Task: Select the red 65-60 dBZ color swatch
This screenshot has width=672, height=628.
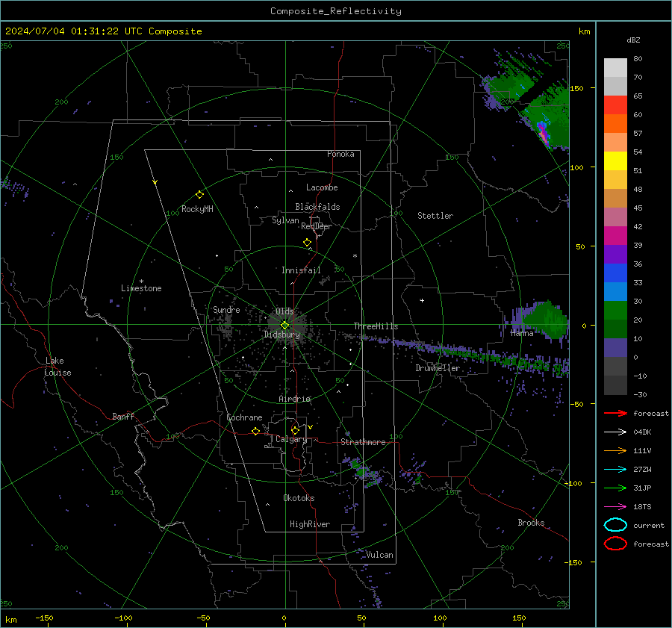Action: tap(615, 105)
